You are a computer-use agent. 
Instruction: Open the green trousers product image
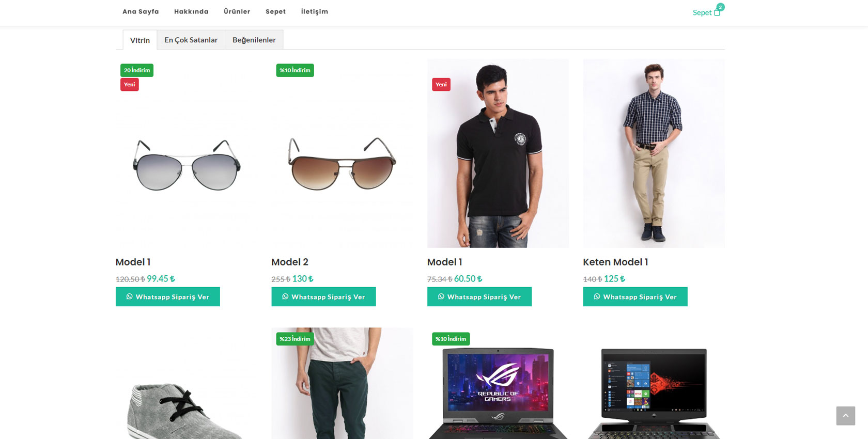click(x=342, y=383)
